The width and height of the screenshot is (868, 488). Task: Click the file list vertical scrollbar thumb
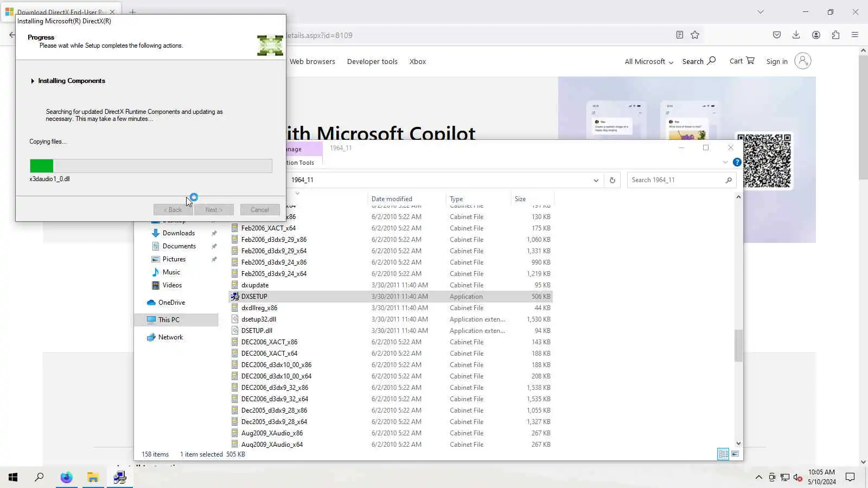[x=738, y=345]
